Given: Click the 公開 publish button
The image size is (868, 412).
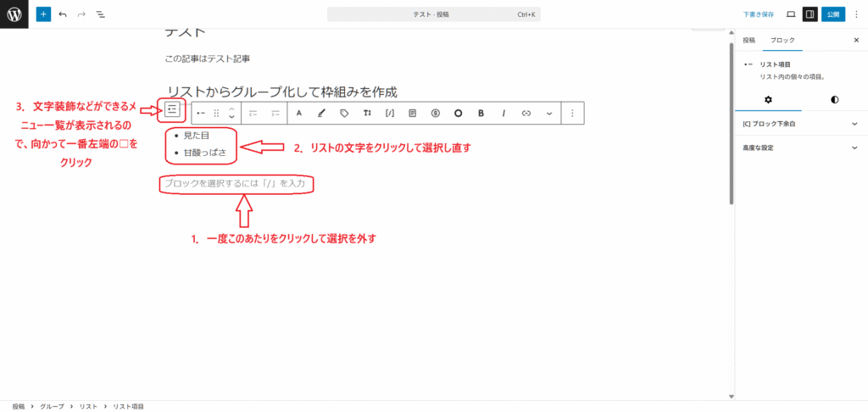Looking at the screenshot, I should 833,14.
